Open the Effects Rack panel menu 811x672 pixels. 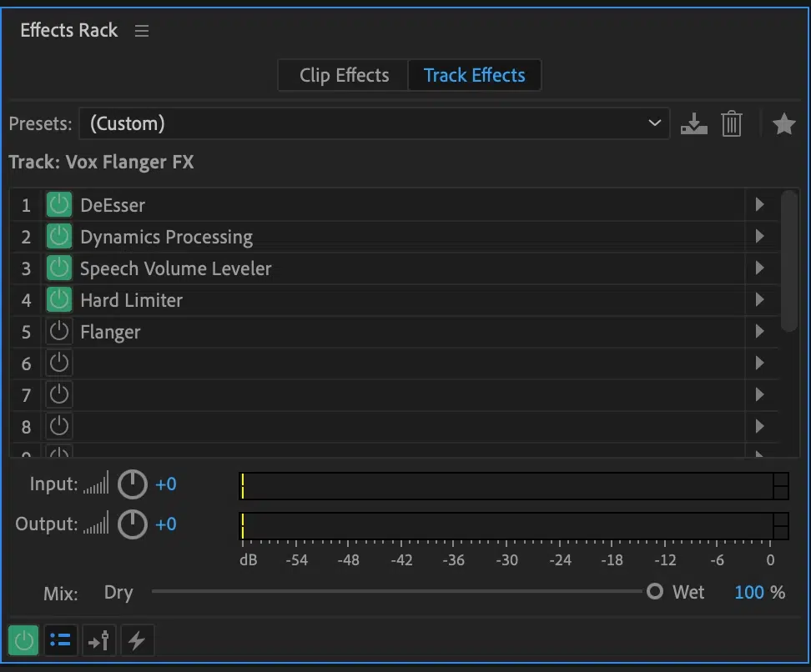[142, 31]
